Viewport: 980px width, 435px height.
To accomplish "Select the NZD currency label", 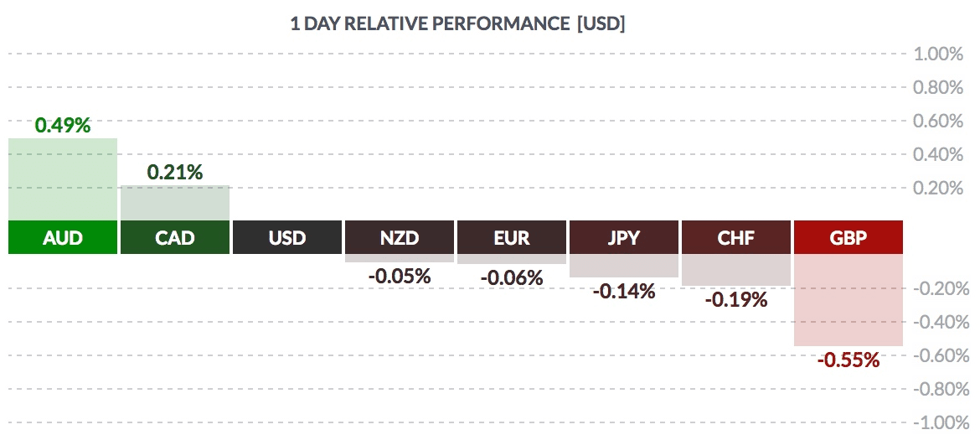I will pos(400,237).
